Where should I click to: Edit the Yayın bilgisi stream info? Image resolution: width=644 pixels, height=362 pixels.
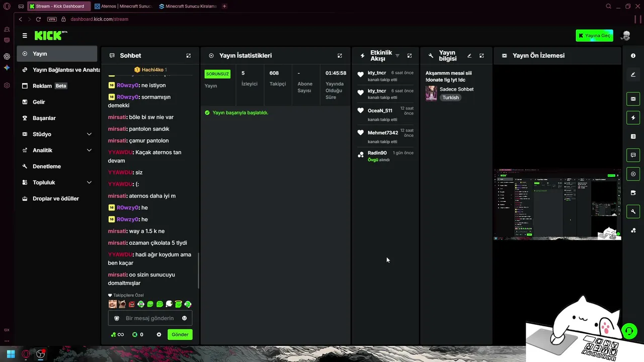(x=469, y=56)
